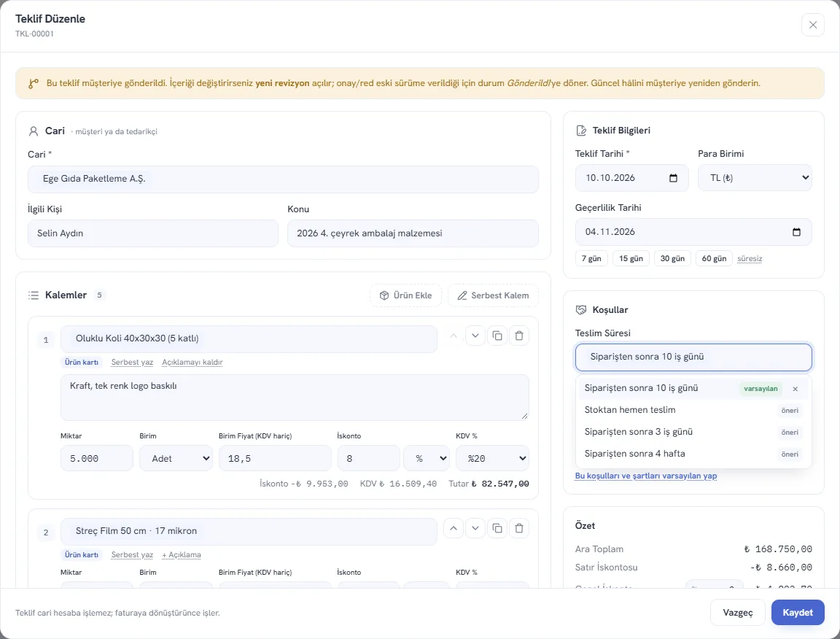Switch item 1 to Serbest yaz

(x=132, y=363)
